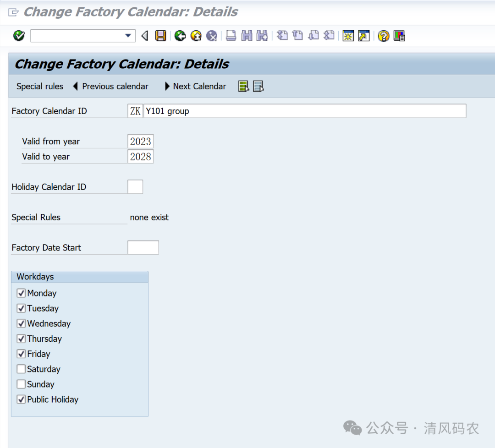
Task: Go to Previous calendar
Action: (x=110, y=87)
